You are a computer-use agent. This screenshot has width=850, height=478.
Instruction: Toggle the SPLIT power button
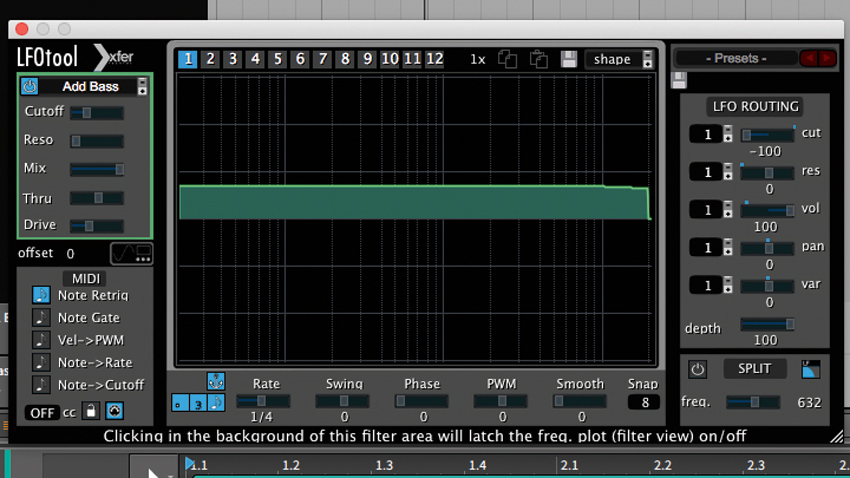pyautogui.click(x=697, y=369)
